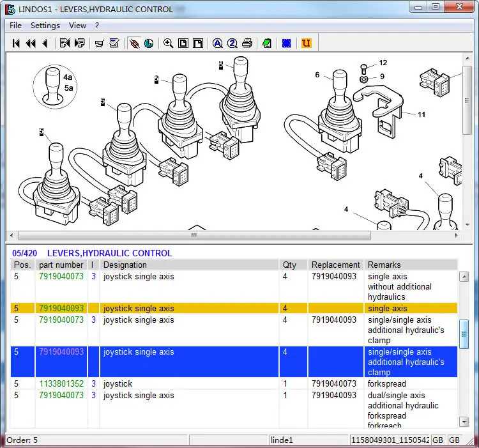
Task: Click next list page icon
Action: click(x=80, y=43)
